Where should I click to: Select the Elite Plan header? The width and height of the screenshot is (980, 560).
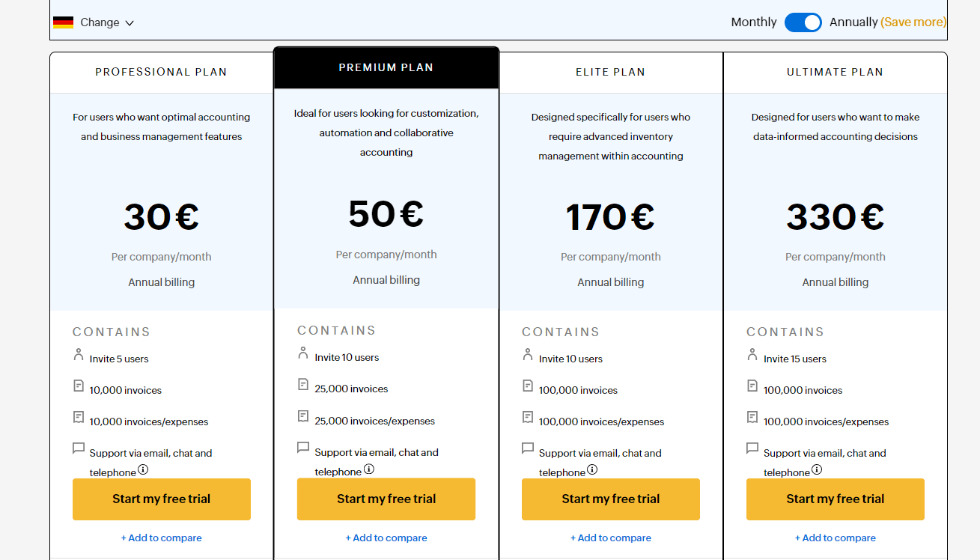[x=610, y=72]
